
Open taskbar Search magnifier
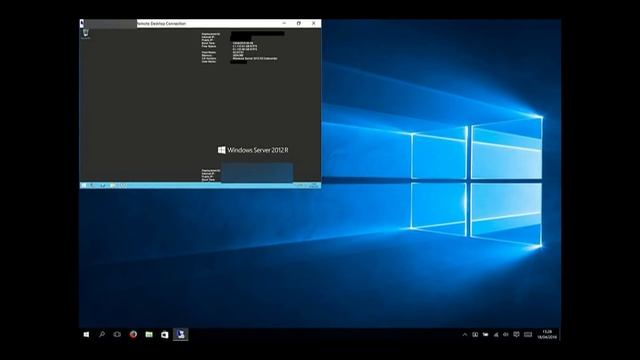(x=102, y=334)
